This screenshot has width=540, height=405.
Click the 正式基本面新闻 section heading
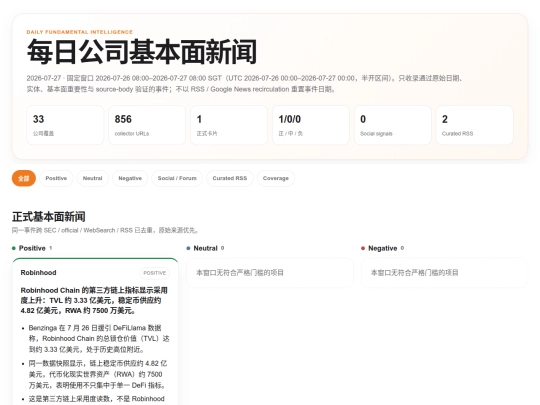click(49, 217)
